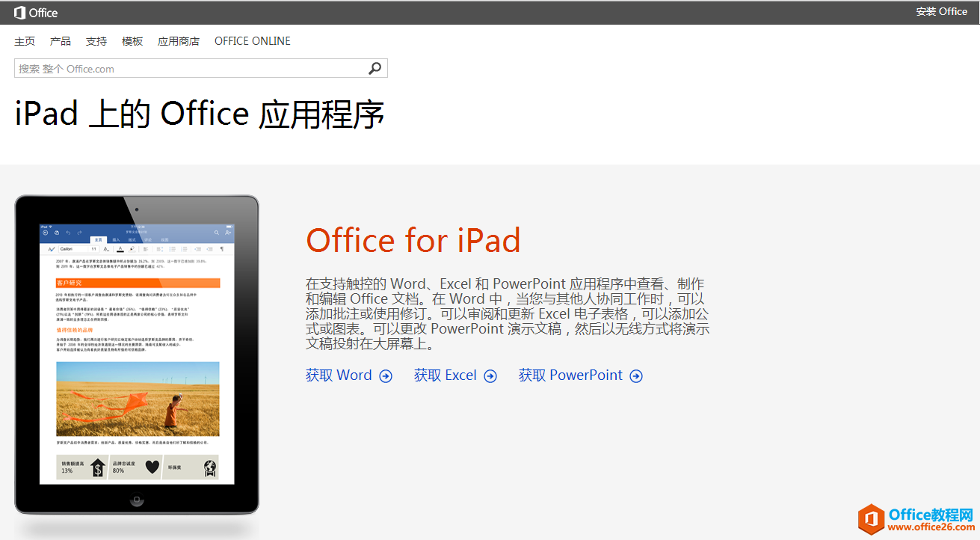Click the Office logo in header
980x540 pixels.
coord(36,13)
